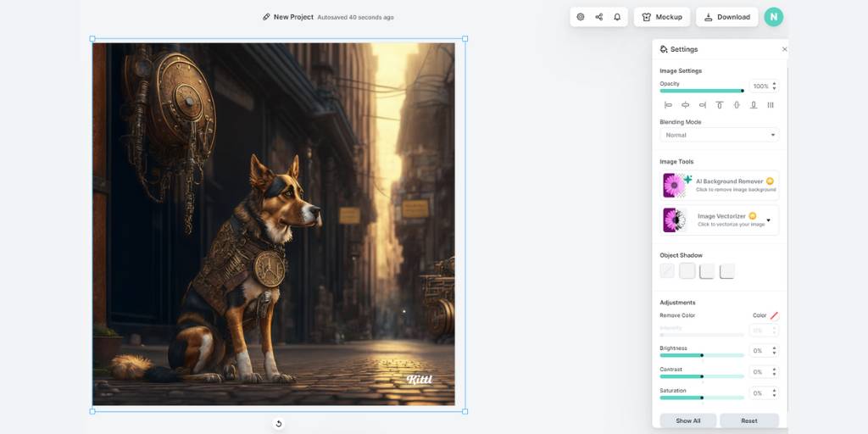Viewport: 868px width, 434px height.
Task: Align image to vertical center
Action: (737, 105)
